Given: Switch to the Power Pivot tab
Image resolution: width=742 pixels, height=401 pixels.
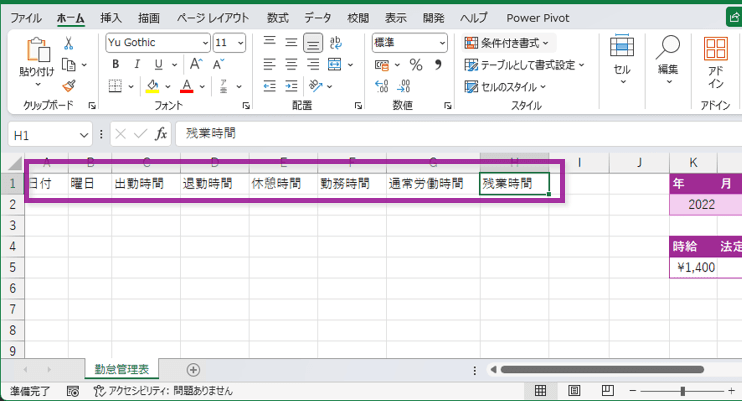Looking at the screenshot, I should coord(538,18).
